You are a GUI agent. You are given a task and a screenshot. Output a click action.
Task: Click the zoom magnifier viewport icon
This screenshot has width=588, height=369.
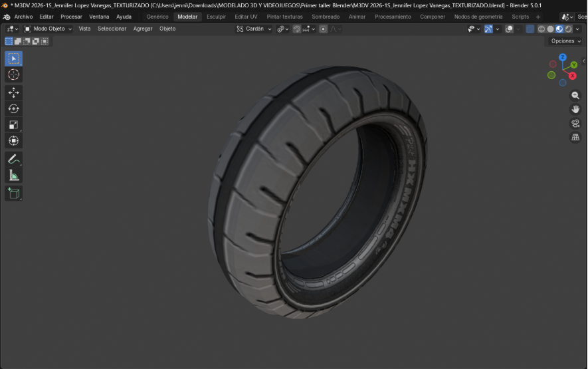click(575, 96)
